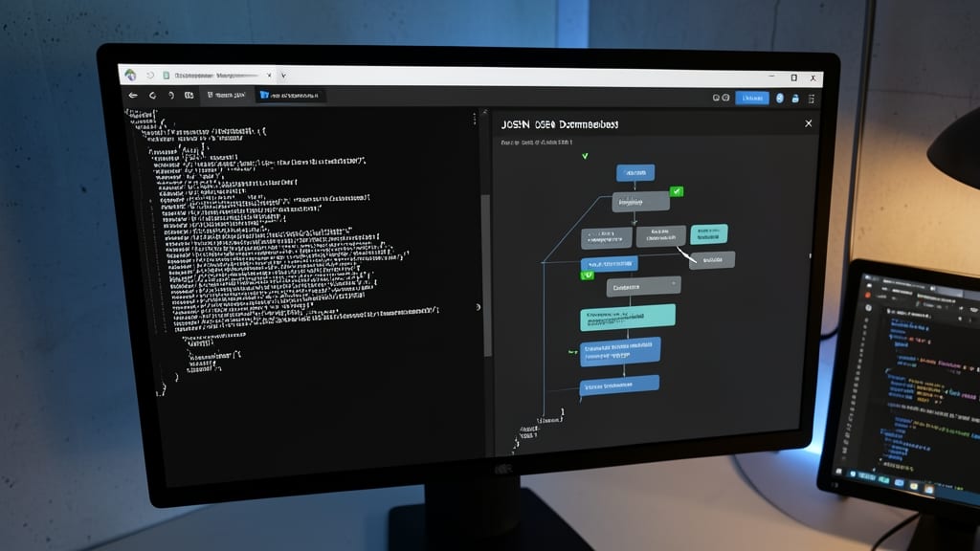
Task: Select the gray node under the top blue node
Action: pyautogui.click(x=640, y=202)
